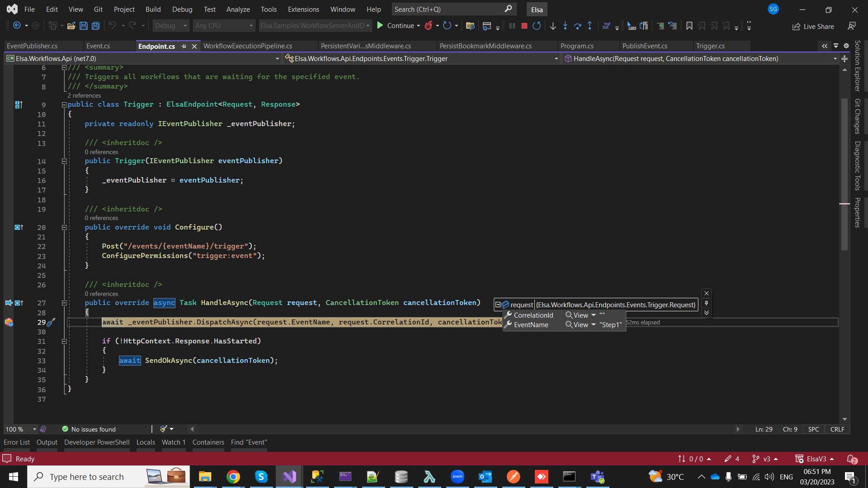The width and height of the screenshot is (868, 488).
Task: Select the Step Over debug icon
Action: pyautogui.click(x=577, y=26)
